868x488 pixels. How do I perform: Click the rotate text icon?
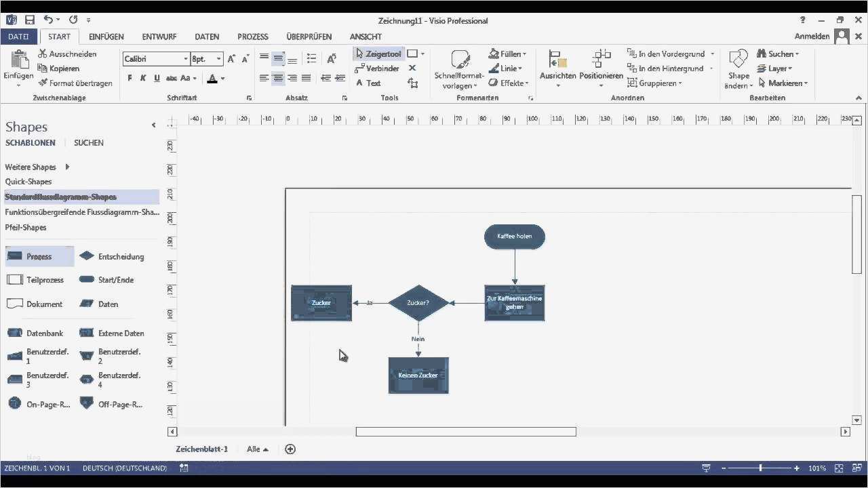[332, 59]
